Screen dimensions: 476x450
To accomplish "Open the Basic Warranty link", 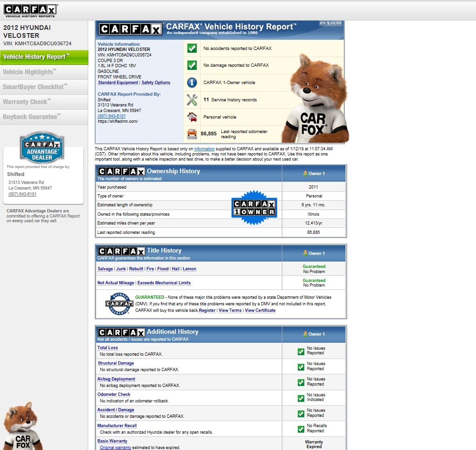I will [112, 441].
